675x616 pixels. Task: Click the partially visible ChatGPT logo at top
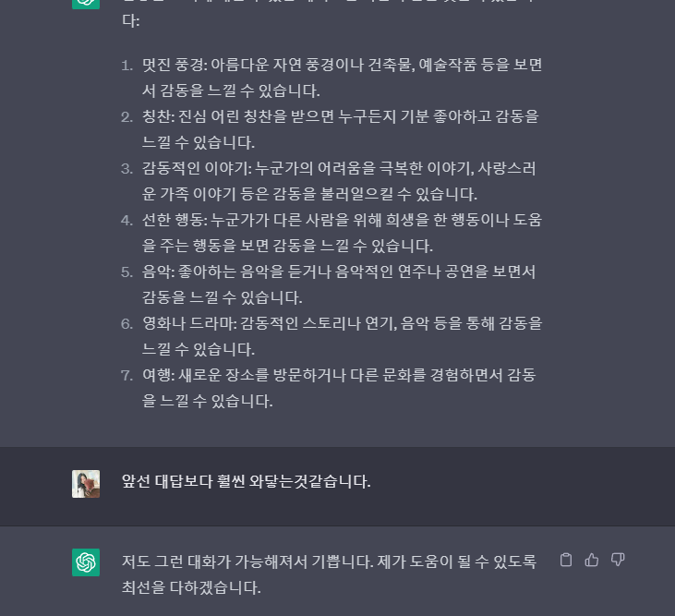[x=86, y=5]
